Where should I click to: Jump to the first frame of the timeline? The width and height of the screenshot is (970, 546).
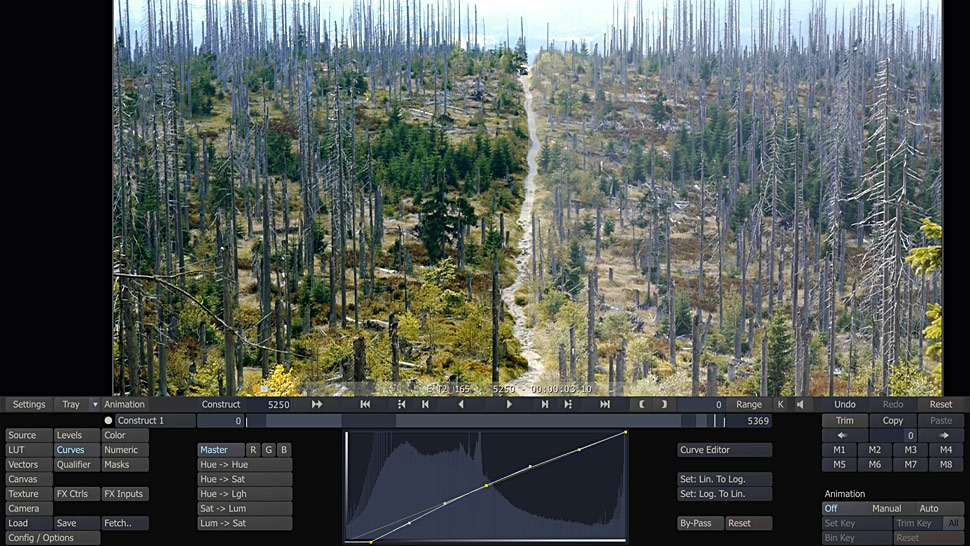click(365, 405)
